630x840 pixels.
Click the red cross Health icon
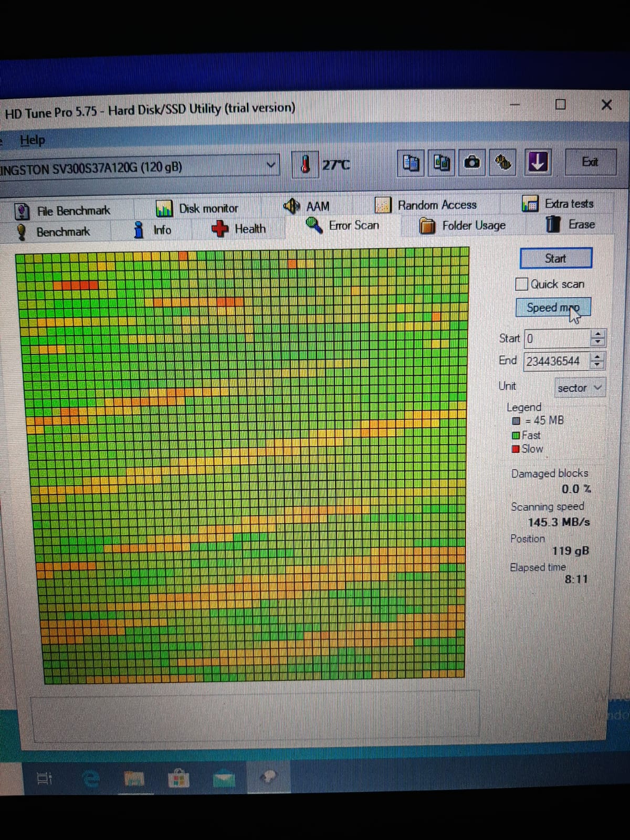(x=219, y=229)
